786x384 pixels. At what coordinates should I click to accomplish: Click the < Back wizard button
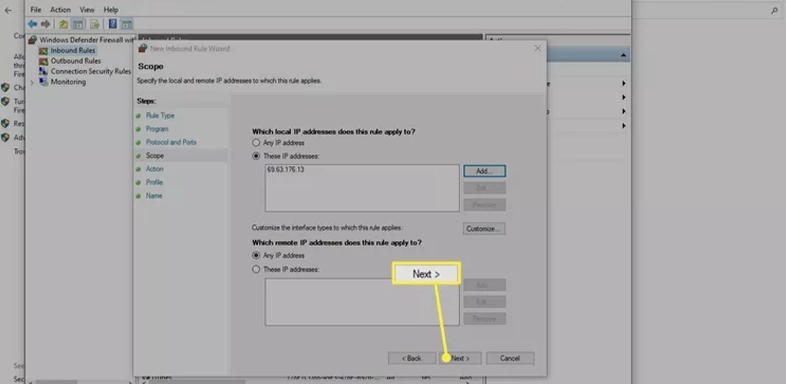412,358
